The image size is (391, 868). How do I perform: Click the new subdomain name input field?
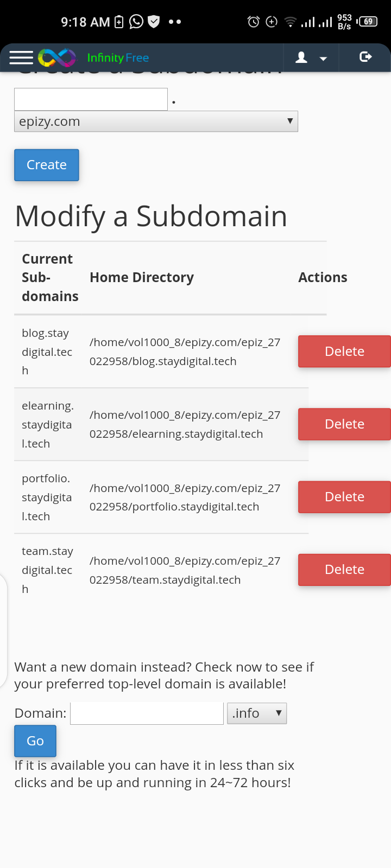[90, 99]
